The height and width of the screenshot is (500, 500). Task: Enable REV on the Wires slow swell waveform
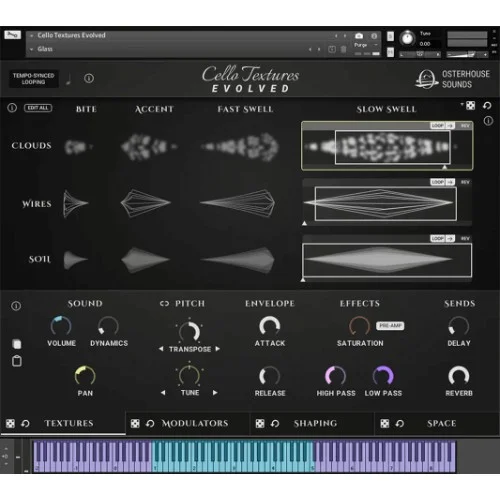coord(465,182)
